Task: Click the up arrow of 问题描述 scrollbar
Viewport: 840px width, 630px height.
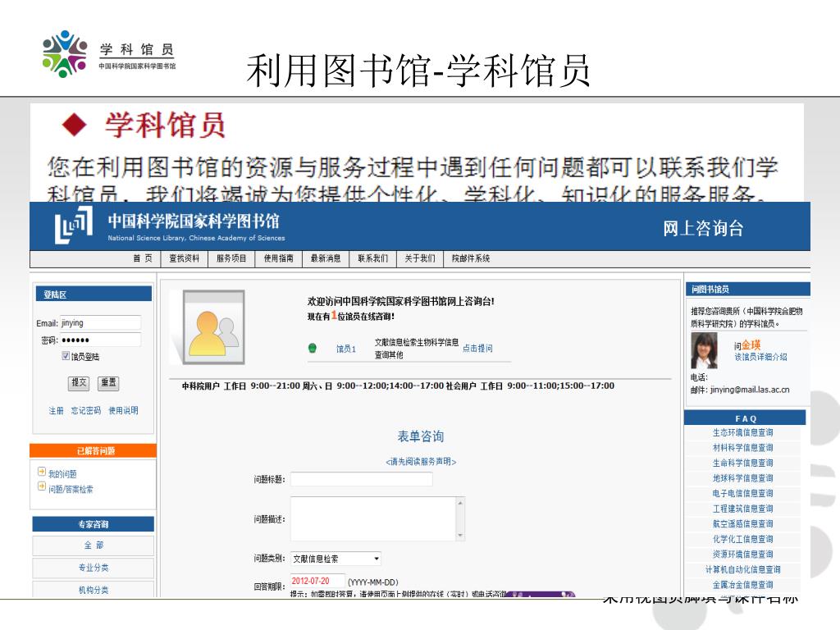Action: [x=460, y=503]
